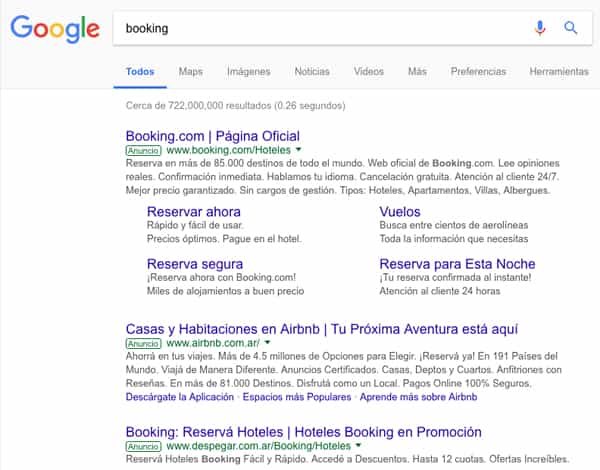Click 'Atención al cliente 24 horas' text
Image resolution: width=600 pixels, height=470 pixels.
(440, 291)
